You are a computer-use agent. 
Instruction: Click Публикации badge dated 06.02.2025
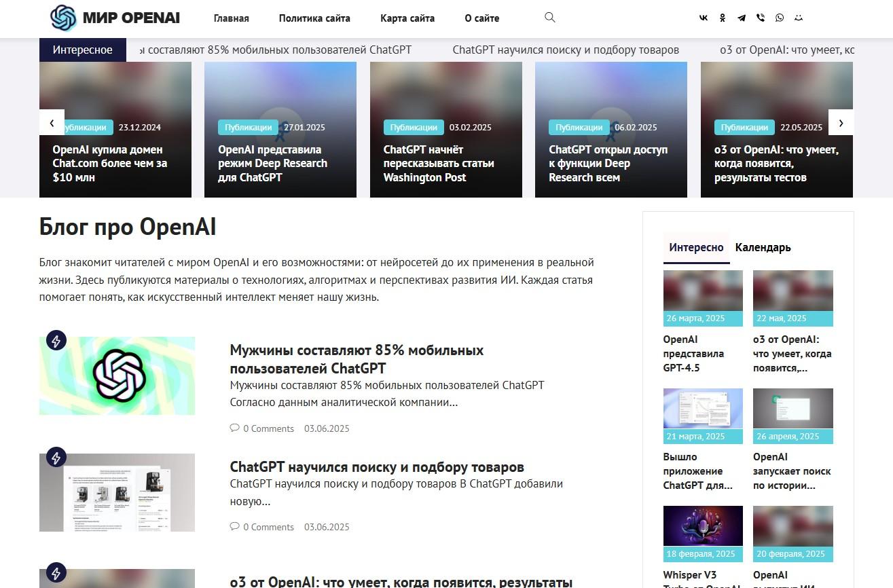579,127
